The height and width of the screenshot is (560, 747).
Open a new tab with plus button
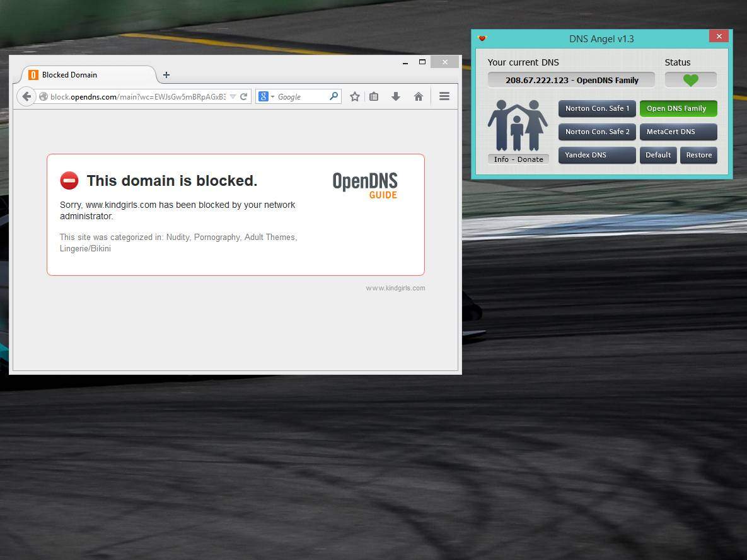pos(166,75)
